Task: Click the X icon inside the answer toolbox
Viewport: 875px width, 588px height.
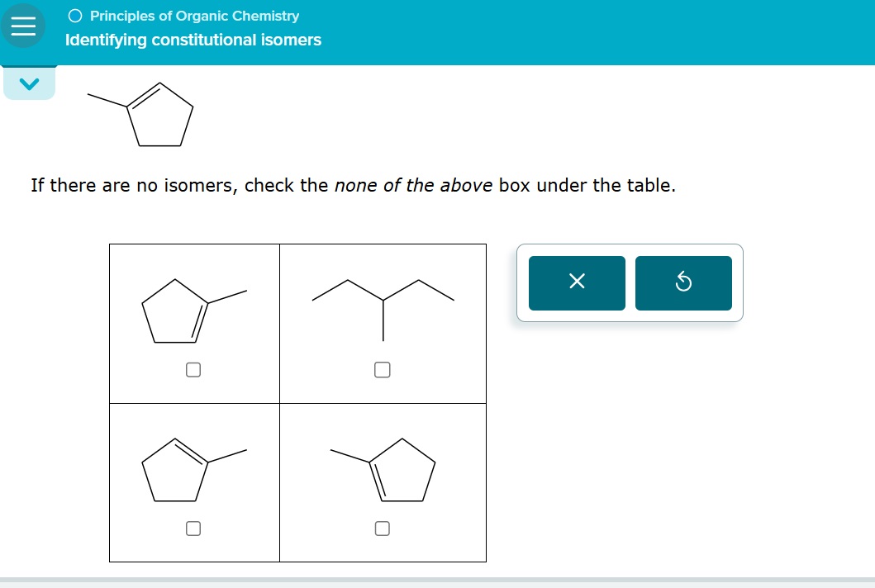Action: coord(576,282)
